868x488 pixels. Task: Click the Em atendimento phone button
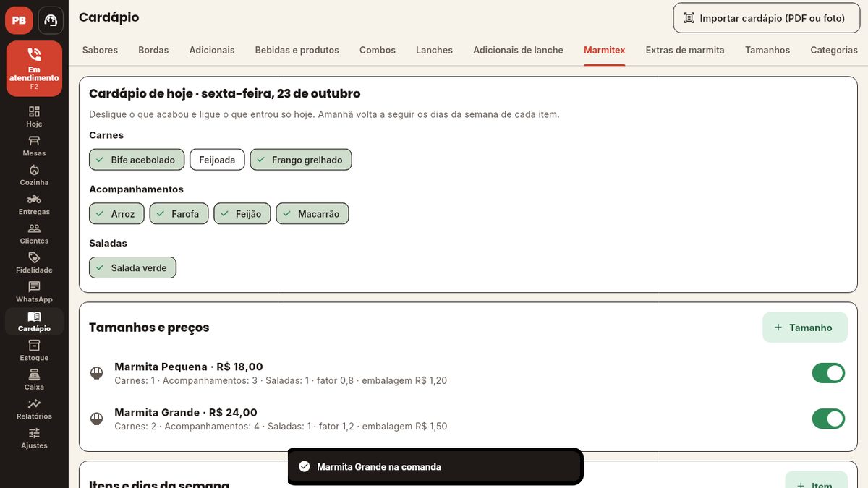(34, 69)
